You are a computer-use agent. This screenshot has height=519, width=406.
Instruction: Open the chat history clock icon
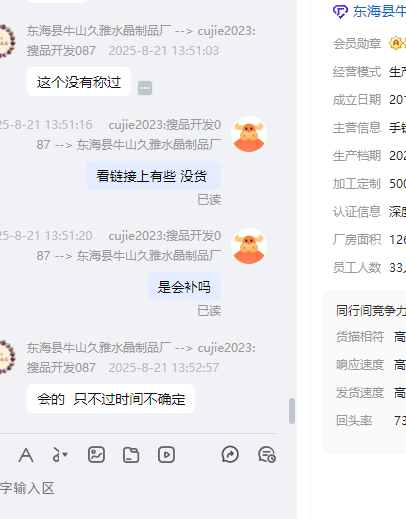(267, 455)
